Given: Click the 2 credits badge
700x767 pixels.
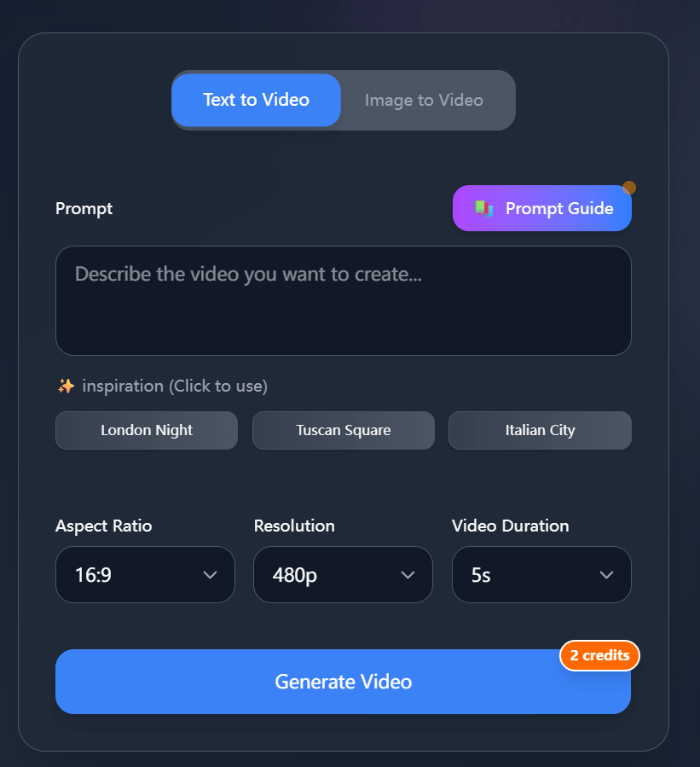Looking at the screenshot, I should [599, 655].
